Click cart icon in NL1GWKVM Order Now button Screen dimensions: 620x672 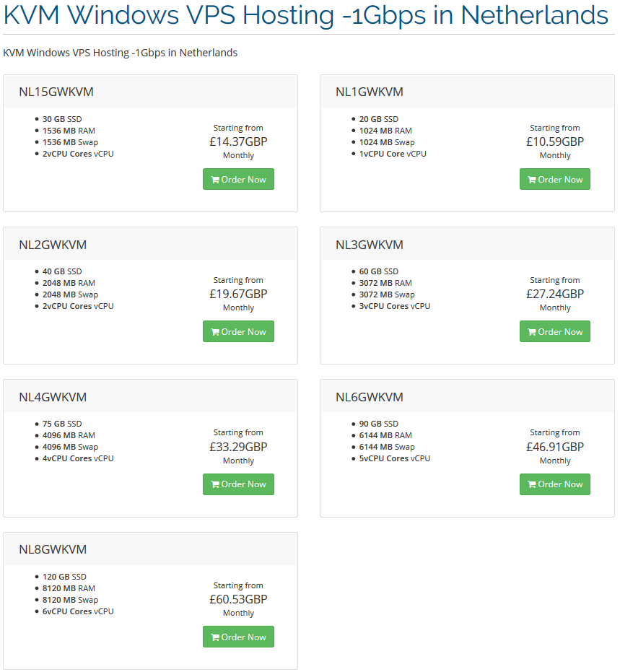(532, 180)
